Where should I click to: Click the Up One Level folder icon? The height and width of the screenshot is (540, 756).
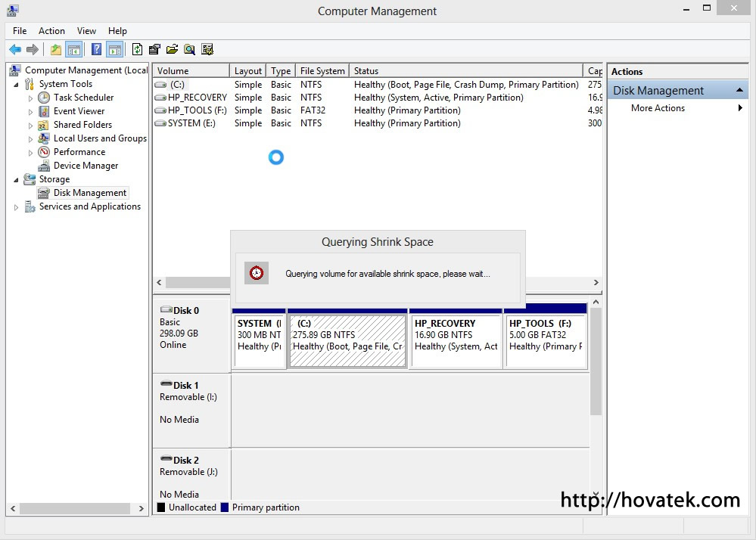click(55, 48)
